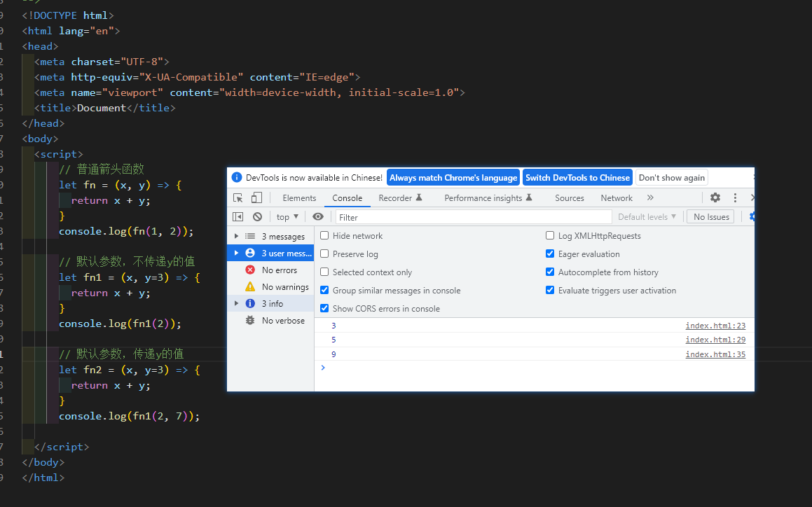Open the top context dropdown
The image size is (812, 507).
click(287, 217)
